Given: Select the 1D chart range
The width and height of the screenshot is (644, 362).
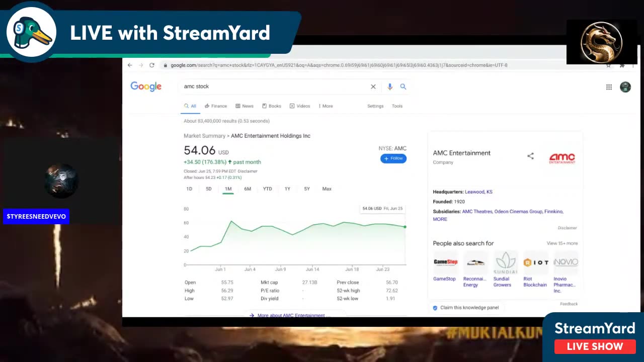Looking at the screenshot, I should point(189,189).
